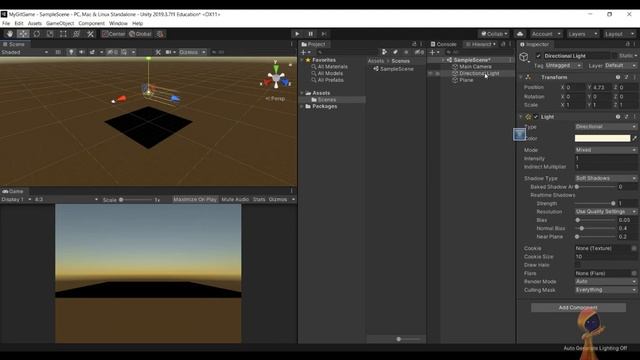Screen dimensions: 640x360
Task: Click the Add Component button
Action: (x=578, y=307)
